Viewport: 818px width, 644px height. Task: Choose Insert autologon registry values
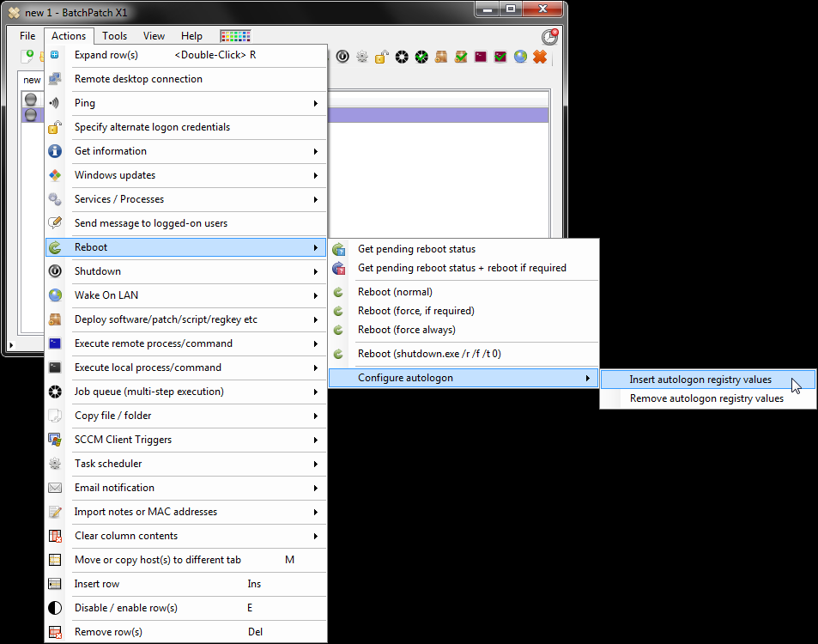[708, 380]
